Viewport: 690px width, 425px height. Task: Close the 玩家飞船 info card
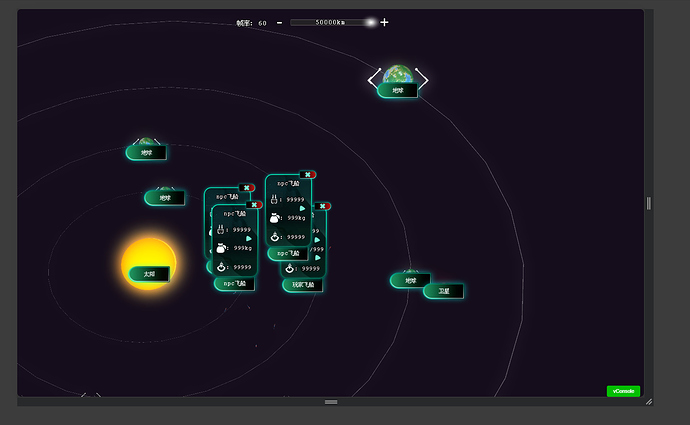(323, 206)
